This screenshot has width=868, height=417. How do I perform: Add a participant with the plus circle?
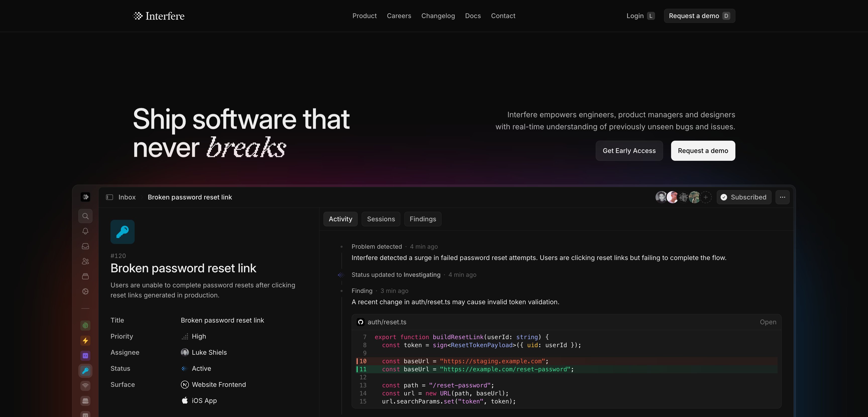(x=706, y=197)
